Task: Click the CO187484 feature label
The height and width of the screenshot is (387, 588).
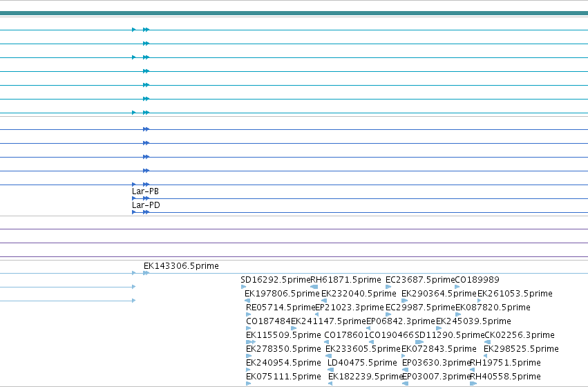Action: pos(268,321)
